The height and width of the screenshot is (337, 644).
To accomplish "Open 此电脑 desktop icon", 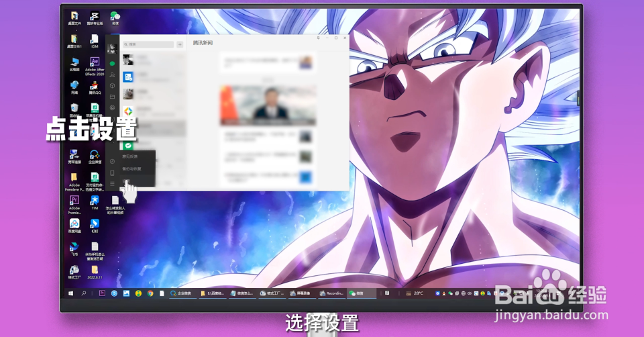I will click(74, 64).
